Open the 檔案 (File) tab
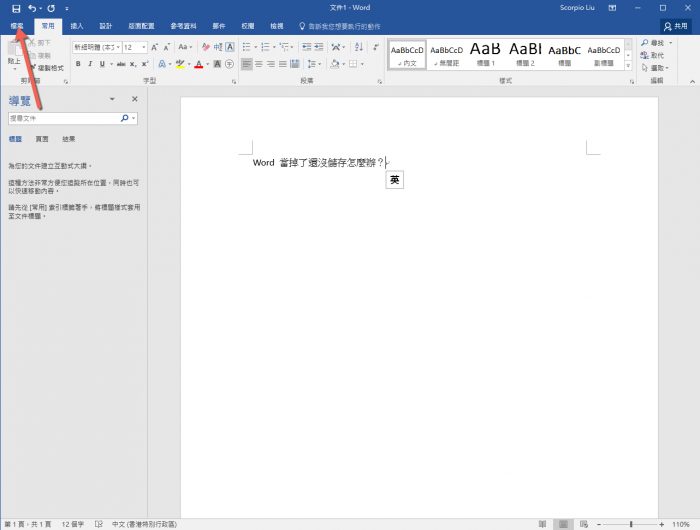Image resolution: width=700 pixels, height=530 pixels. pos(17,27)
